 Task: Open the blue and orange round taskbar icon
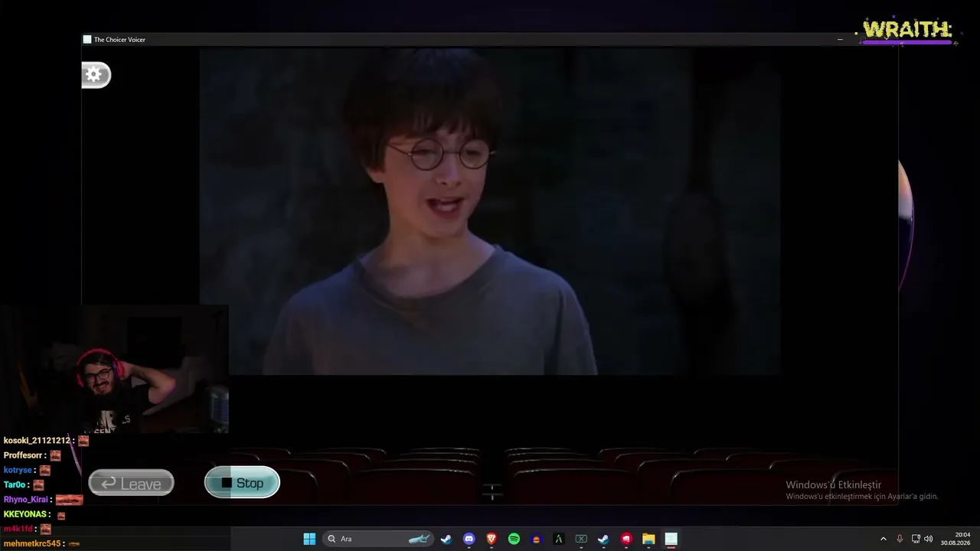(536, 539)
